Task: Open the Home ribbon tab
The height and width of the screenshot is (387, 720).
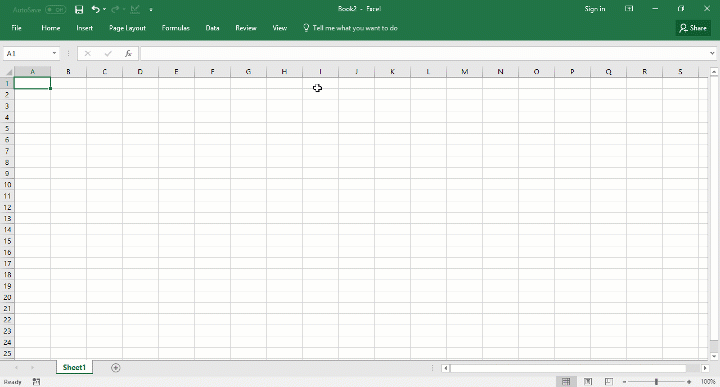Action: (x=51, y=28)
